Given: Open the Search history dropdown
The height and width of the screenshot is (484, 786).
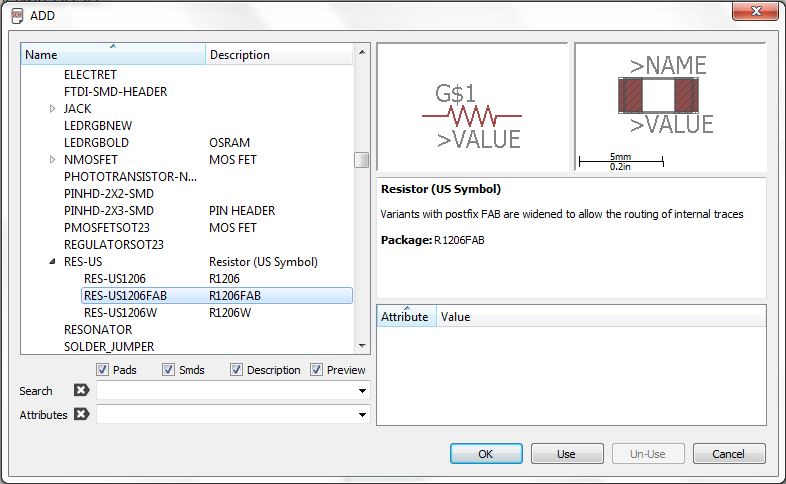Looking at the screenshot, I should 362,391.
